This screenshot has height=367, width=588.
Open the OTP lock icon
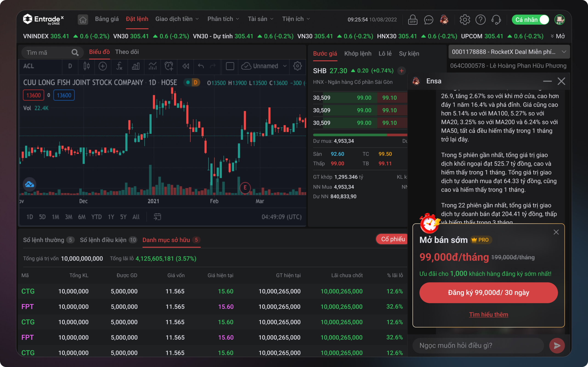(x=413, y=20)
